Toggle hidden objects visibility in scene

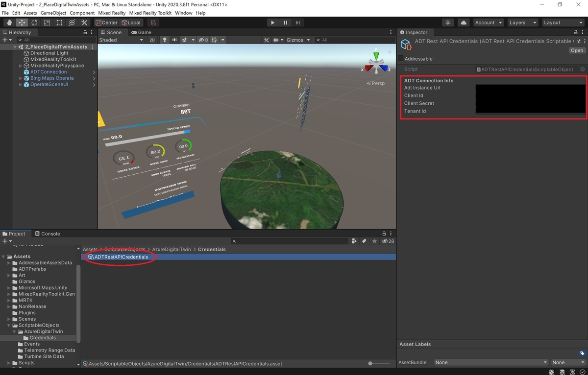203,40
